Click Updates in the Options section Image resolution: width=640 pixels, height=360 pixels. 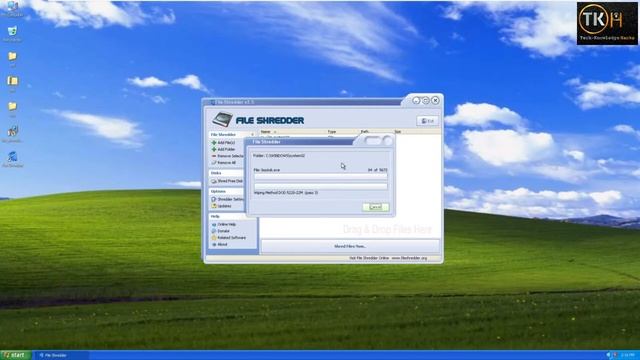tap(222, 206)
